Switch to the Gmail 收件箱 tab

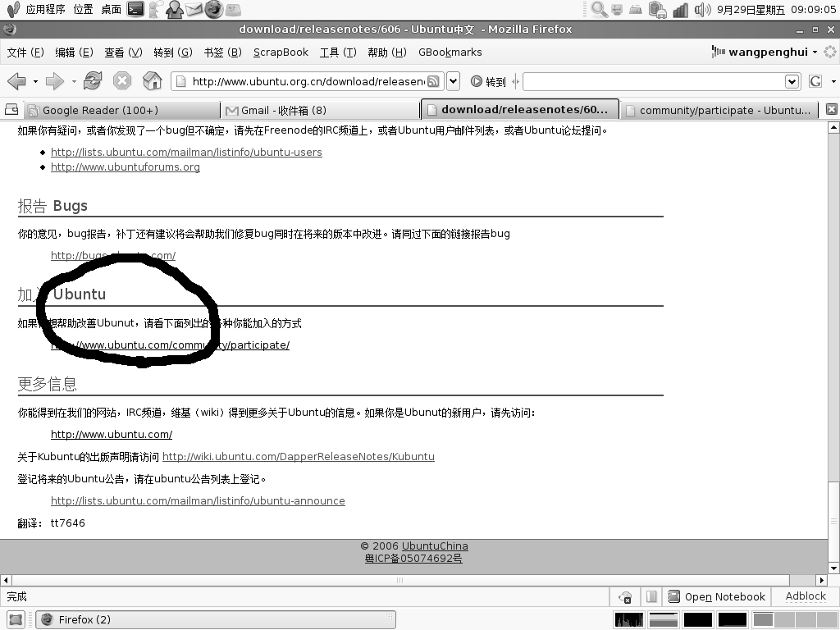pos(321,111)
